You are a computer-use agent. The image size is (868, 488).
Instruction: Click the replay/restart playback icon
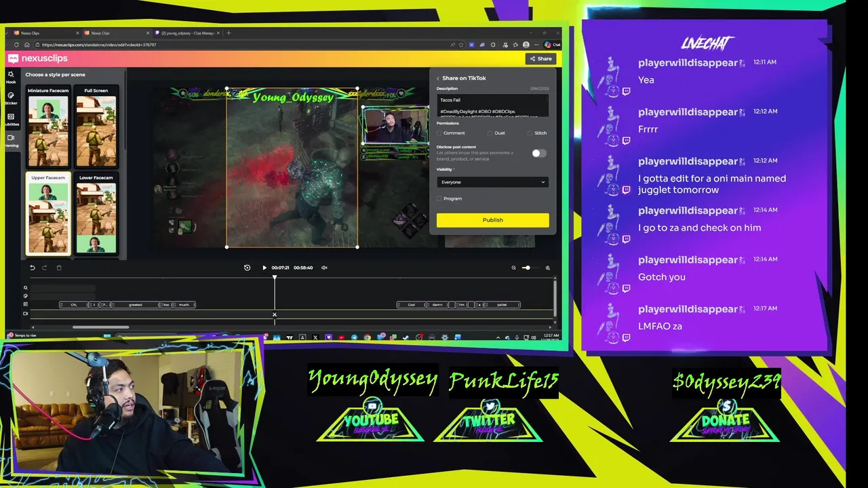pyautogui.click(x=248, y=268)
